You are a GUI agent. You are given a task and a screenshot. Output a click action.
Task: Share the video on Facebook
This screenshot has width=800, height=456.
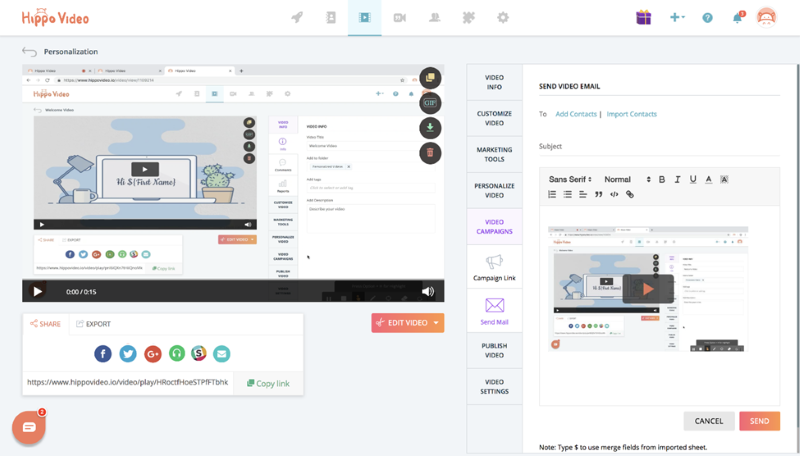coord(103,353)
